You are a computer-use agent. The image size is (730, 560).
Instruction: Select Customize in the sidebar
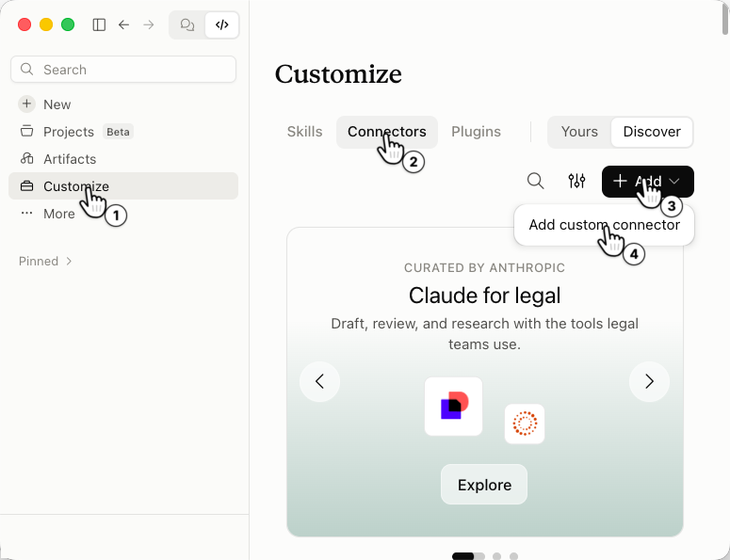pyautogui.click(x=123, y=186)
